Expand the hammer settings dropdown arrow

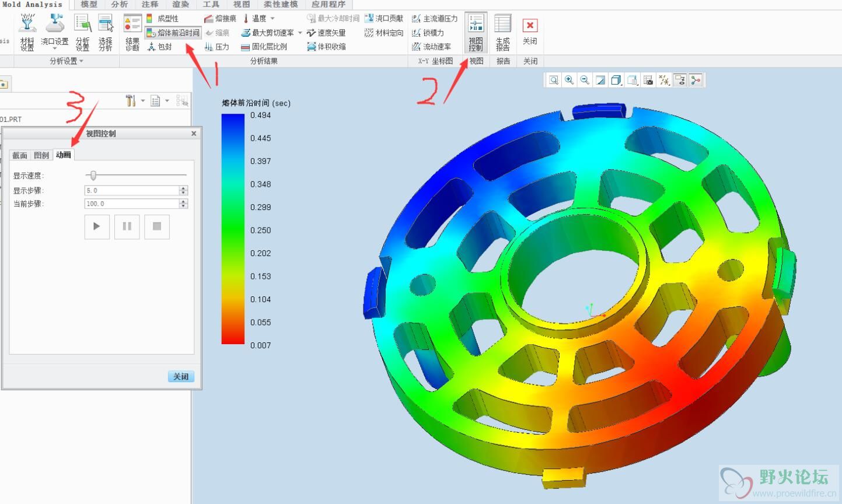point(143,101)
